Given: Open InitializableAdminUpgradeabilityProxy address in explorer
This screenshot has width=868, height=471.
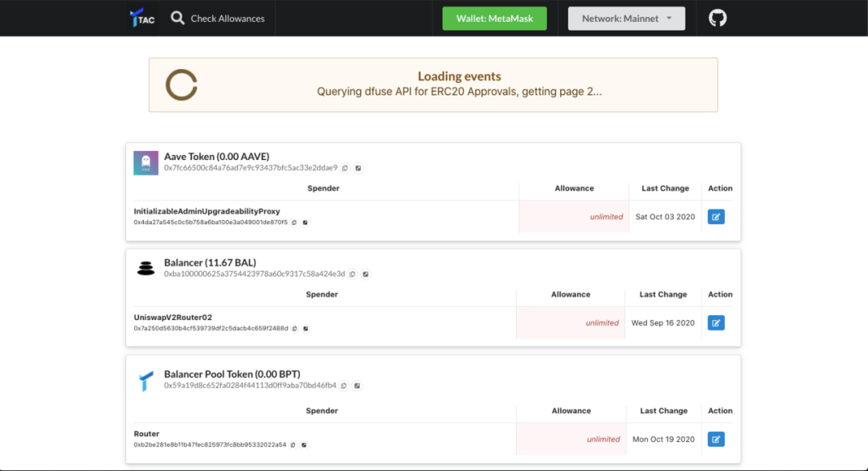Looking at the screenshot, I should (305, 223).
